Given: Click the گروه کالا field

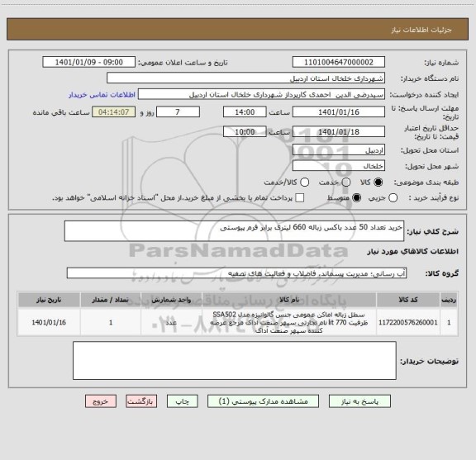Looking at the screenshot, I should click(x=236, y=273).
